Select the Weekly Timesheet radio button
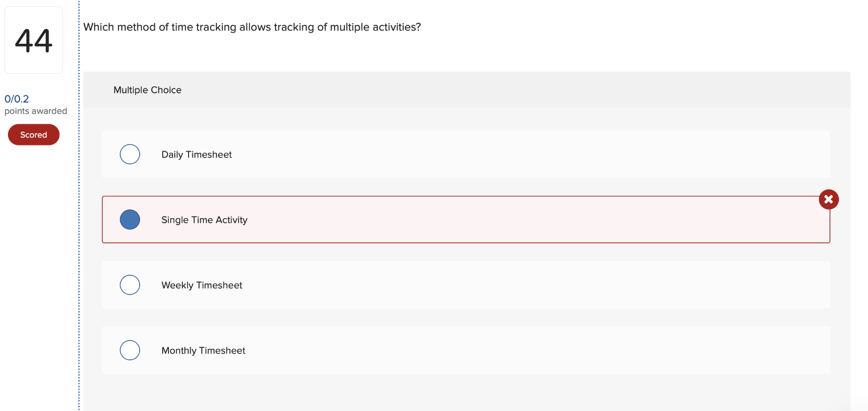The image size is (868, 411). coord(130,285)
